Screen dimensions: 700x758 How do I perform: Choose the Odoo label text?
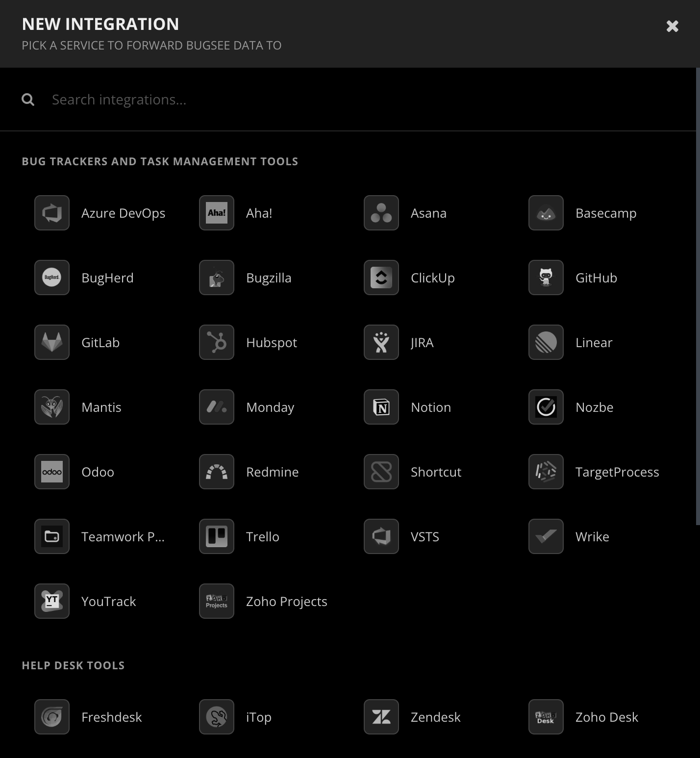coord(98,472)
